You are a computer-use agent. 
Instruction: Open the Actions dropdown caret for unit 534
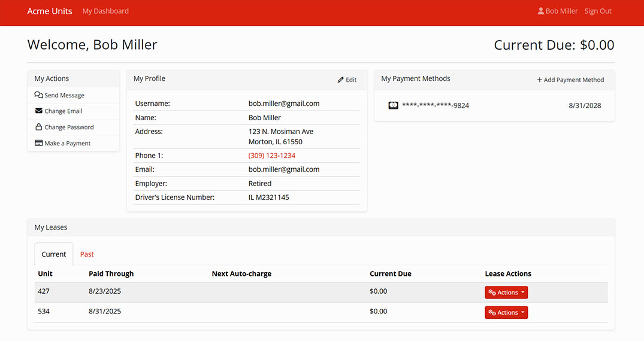coord(522,313)
